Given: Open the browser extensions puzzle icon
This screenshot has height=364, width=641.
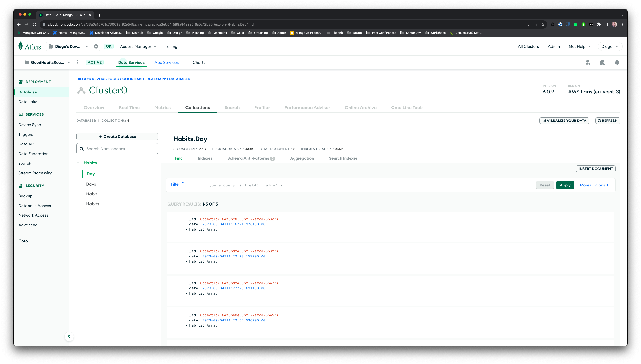Looking at the screenshot, I should (x=599, y=24).
